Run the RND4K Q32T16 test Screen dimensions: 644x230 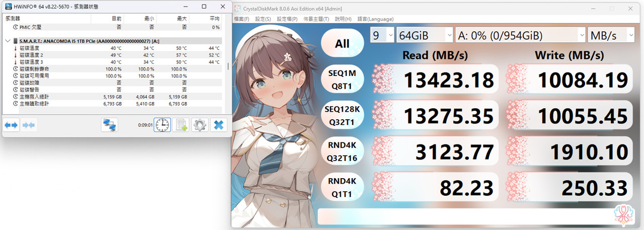(x=342, y=152)
